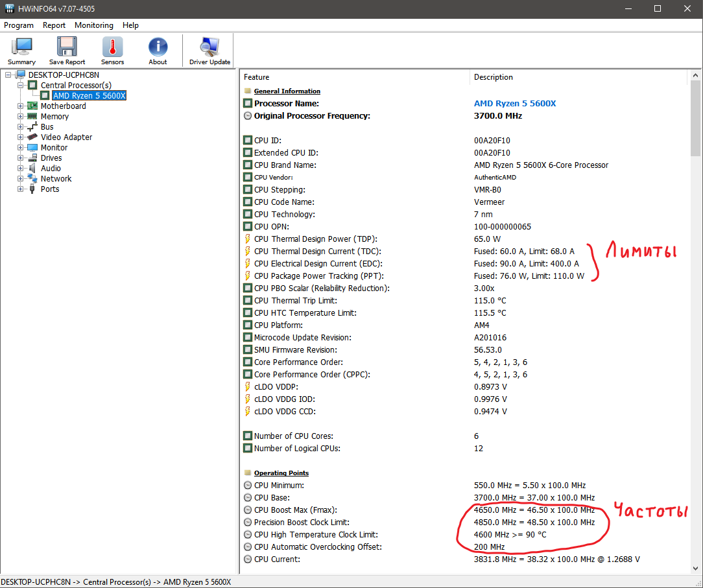Click the About info icon
The width and height of the screenshot is (703, 588).
click(158, 47)
